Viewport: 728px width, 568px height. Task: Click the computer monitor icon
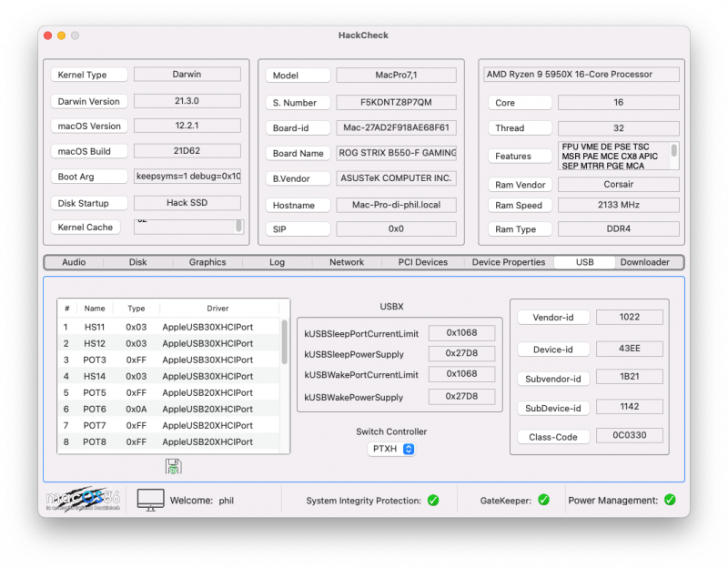[150, 500]
